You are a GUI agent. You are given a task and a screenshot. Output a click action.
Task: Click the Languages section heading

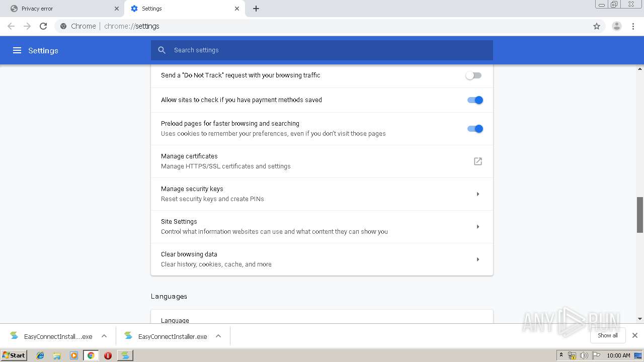point(169,296)
